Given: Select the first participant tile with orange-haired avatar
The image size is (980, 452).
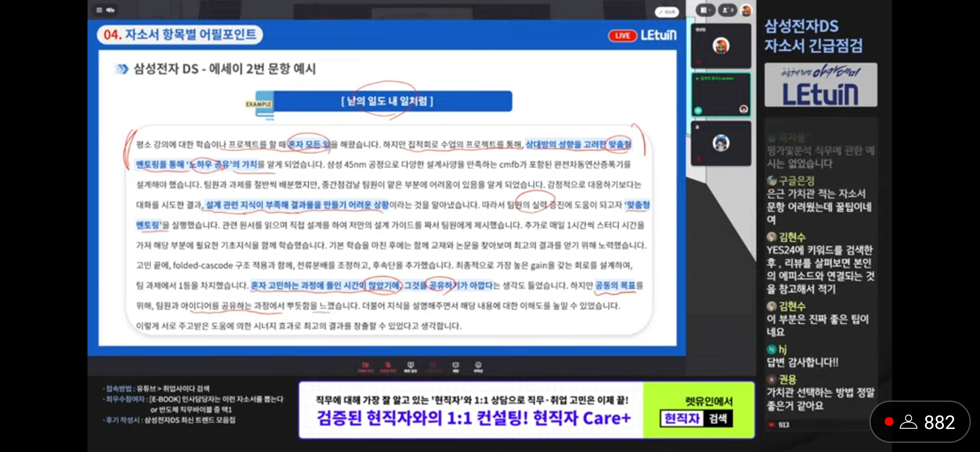Looking at the screenshot, I should coord(721,46).
